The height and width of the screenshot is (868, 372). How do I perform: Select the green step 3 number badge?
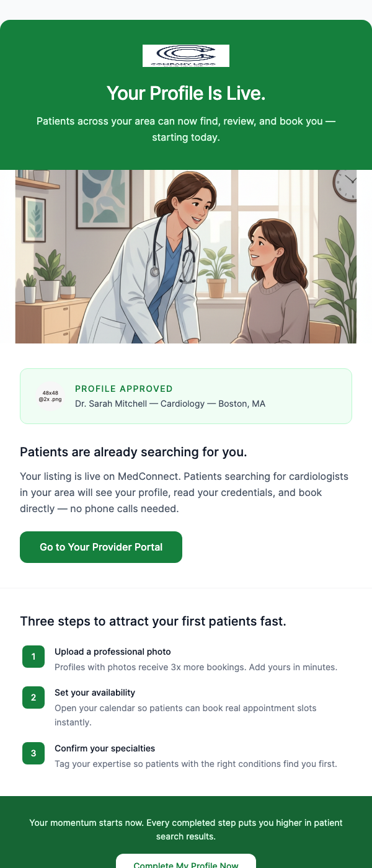[x=33, y=753]
